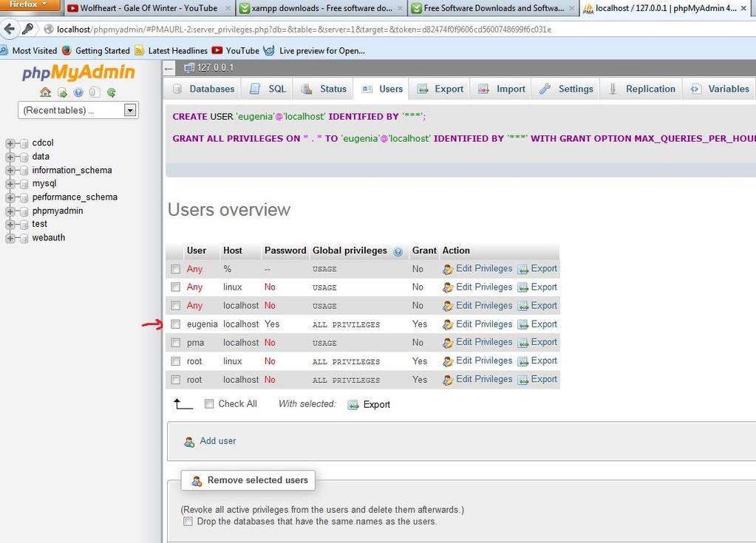Click the log out icon in sidebar

(x=62, y=92)
